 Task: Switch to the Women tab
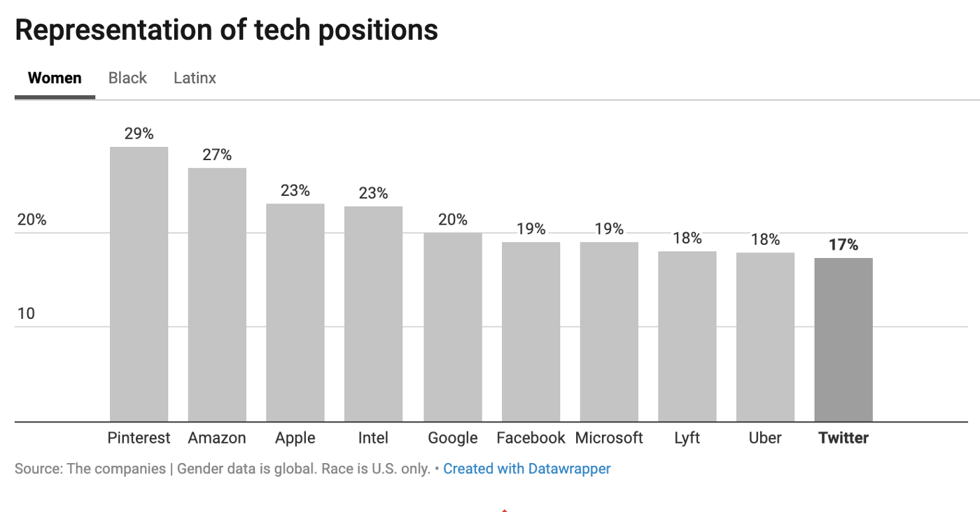tap(55, 78)
